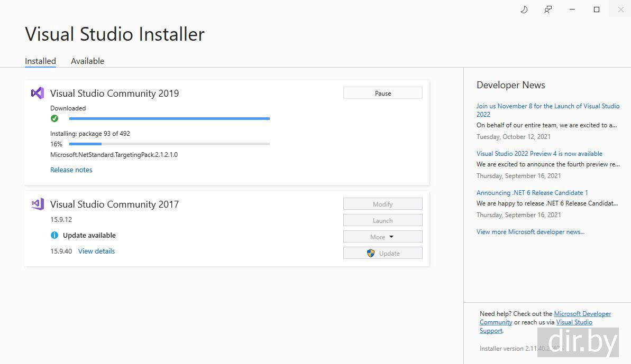Click the installing progress bar at 16%
Viewport: 631px width, 364px height.
point(169,144)
